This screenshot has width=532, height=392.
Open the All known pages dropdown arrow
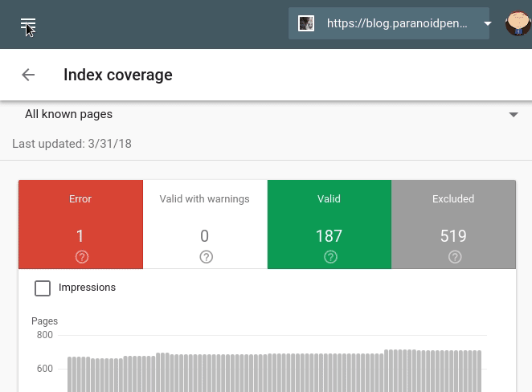click(514, 115)
